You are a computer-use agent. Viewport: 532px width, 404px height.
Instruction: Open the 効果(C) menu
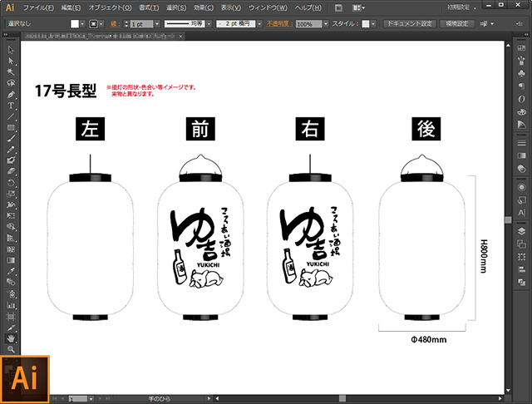204,7
